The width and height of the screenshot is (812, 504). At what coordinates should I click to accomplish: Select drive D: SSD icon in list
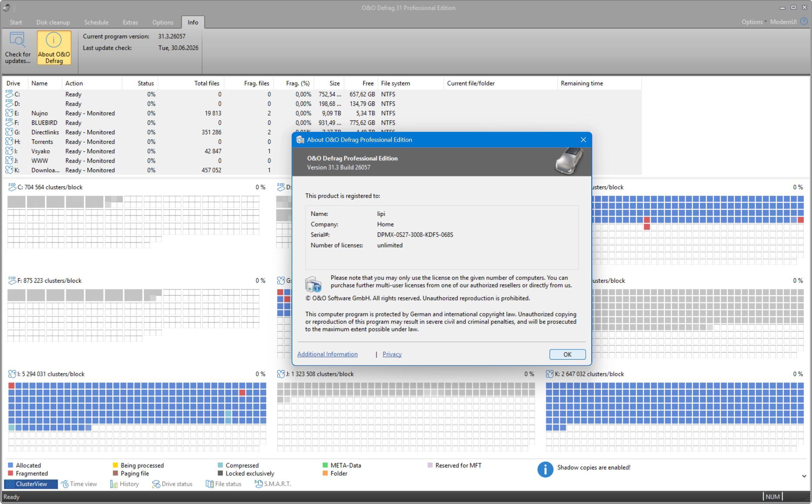tap(9, 104)
